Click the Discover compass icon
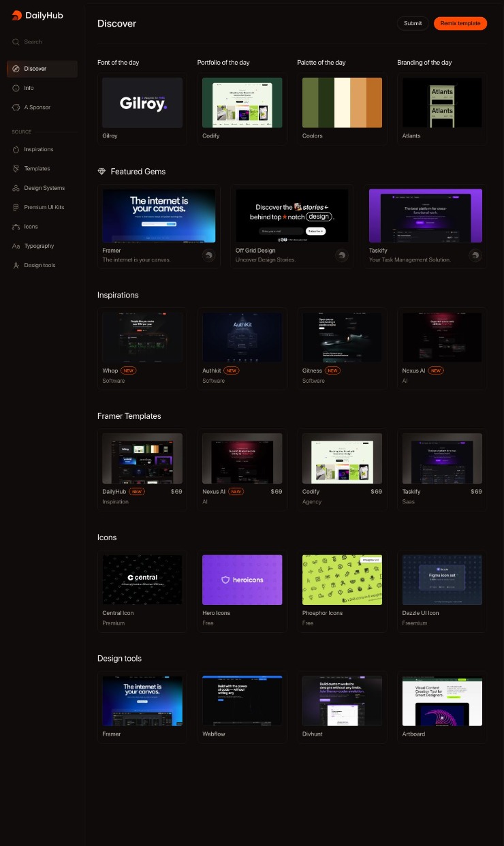Screen dimensions: 504x846 click(16, 69)
